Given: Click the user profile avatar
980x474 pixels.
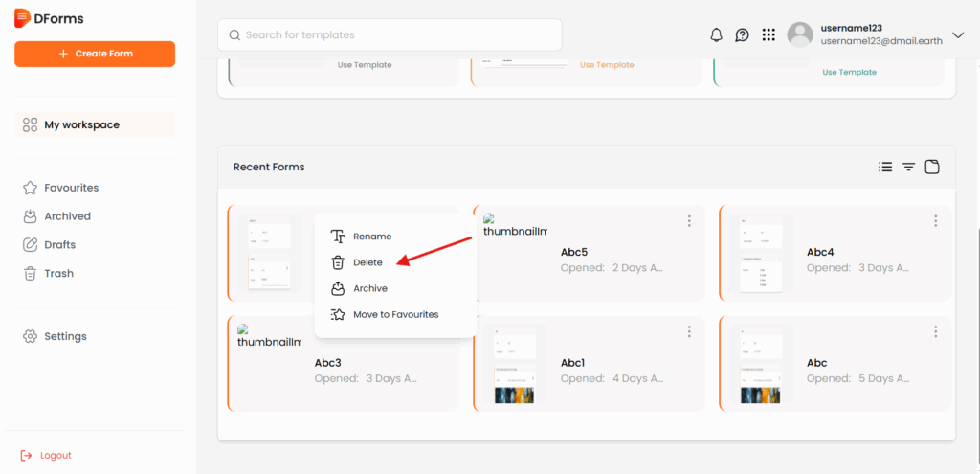Looking at the screenshot, I should coord(799,35).
